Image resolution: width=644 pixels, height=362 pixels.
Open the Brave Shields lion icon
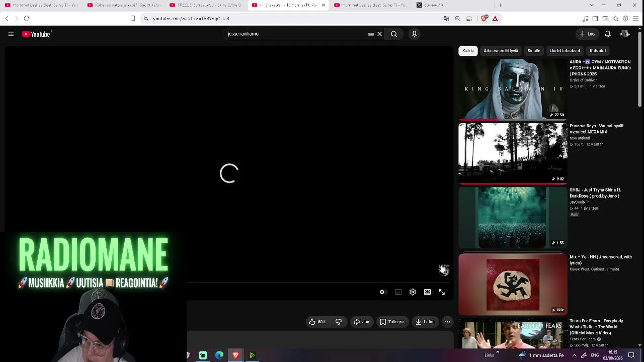click(484, 19)
